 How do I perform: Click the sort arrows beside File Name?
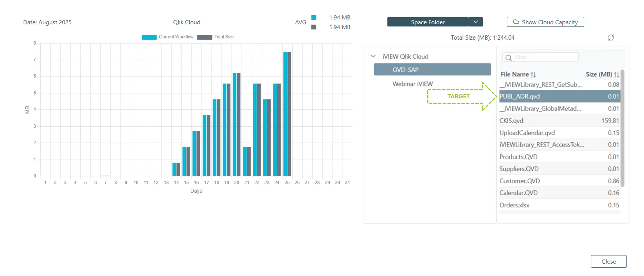pyautogui.click(x=533, y=75)
